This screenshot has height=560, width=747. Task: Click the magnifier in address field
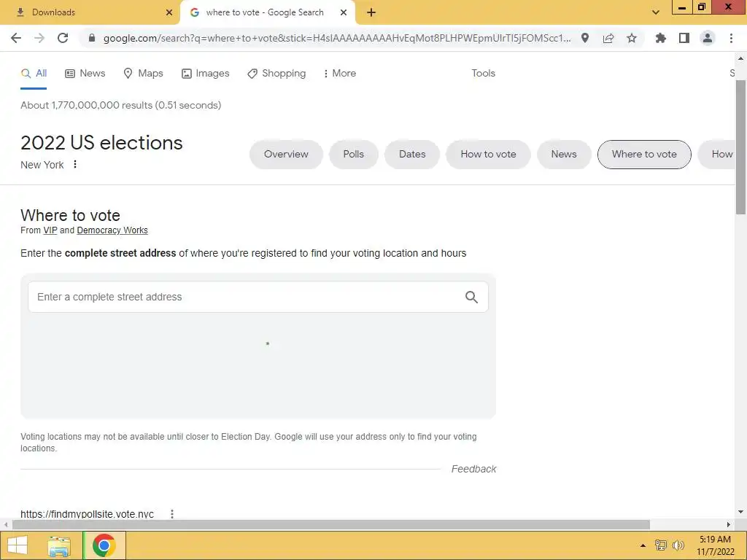(472, 297)
